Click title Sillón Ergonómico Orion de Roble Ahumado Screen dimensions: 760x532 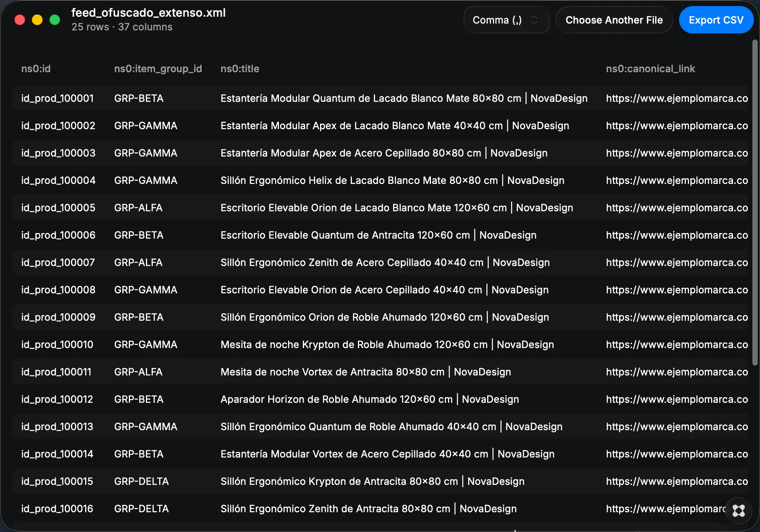point(385,317)
